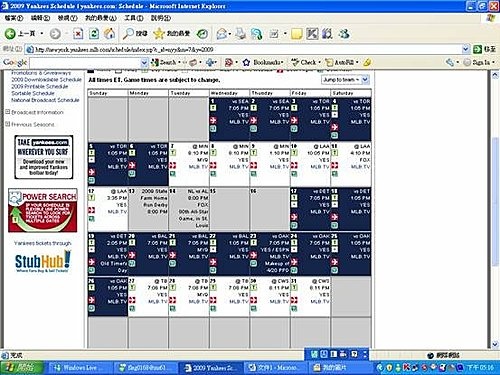Open the 檔案(F) File menu
The height and width of the screenshot is (375, 500).
(x=14, y=18)
